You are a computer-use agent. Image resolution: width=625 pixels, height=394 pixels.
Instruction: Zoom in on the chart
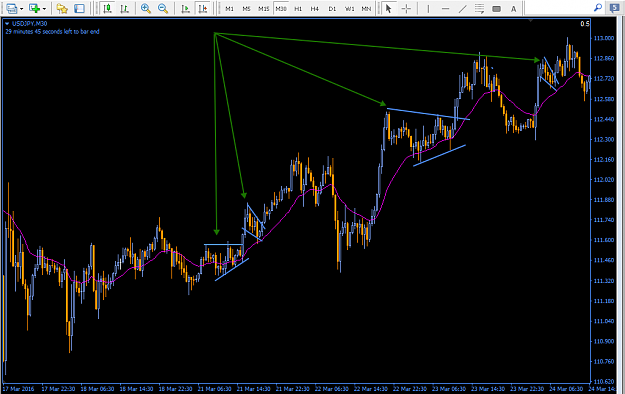(x=146, y=8)
